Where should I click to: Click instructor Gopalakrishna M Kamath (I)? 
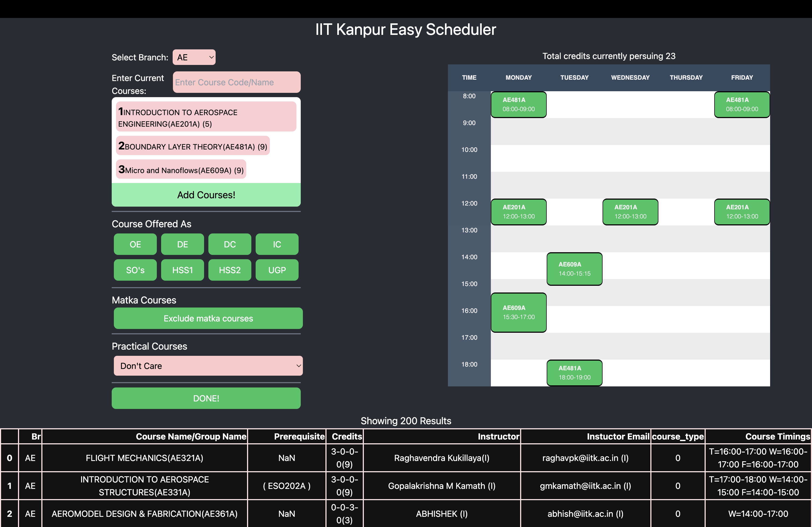pyautogui.click(x=442, y=486)
